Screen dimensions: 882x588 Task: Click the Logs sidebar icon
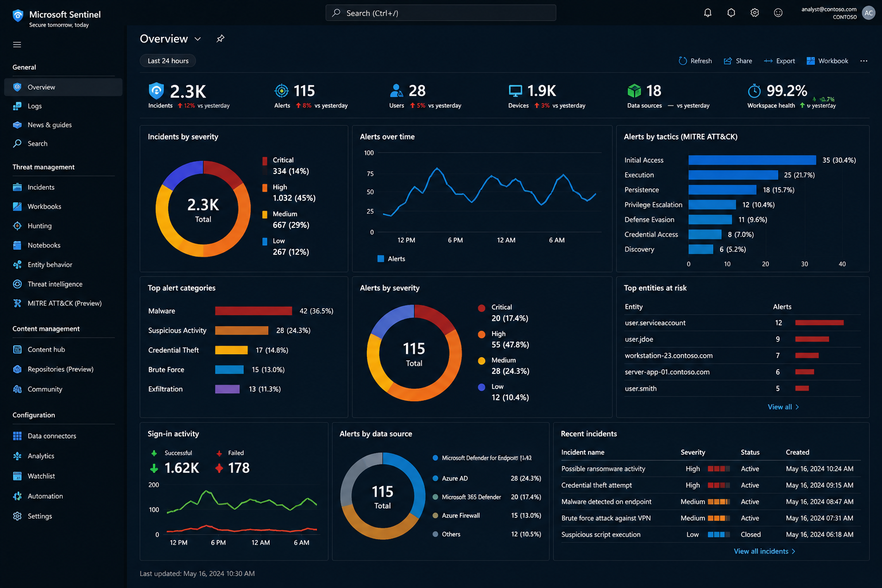17,106
